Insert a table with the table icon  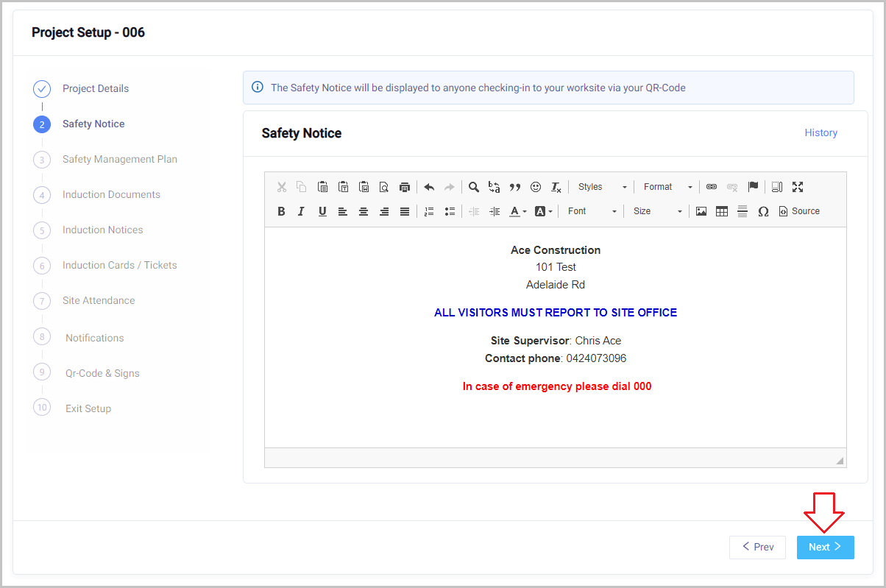click(722, 211)
